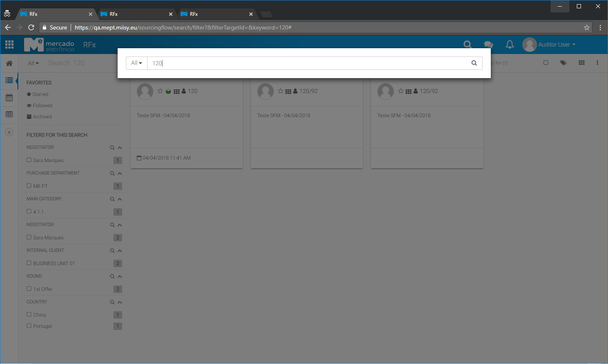Go to the home icon in sidebar
Image resolution: width=608 pixels, height=364 pixels.
[x=9, y=63]
